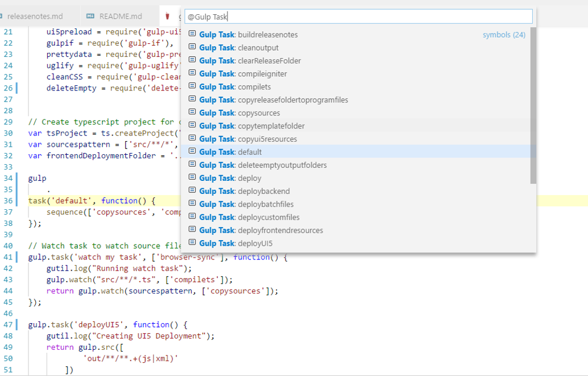Click line number 36 in gutter
Screen dimensions: 588x376
[x=8, y=201]
